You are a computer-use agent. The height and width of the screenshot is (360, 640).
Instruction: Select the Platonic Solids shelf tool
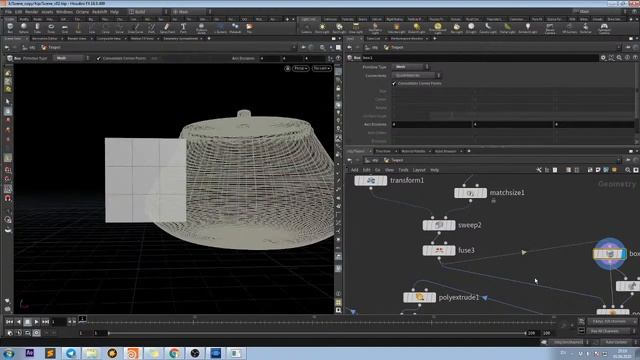(201, 28)
